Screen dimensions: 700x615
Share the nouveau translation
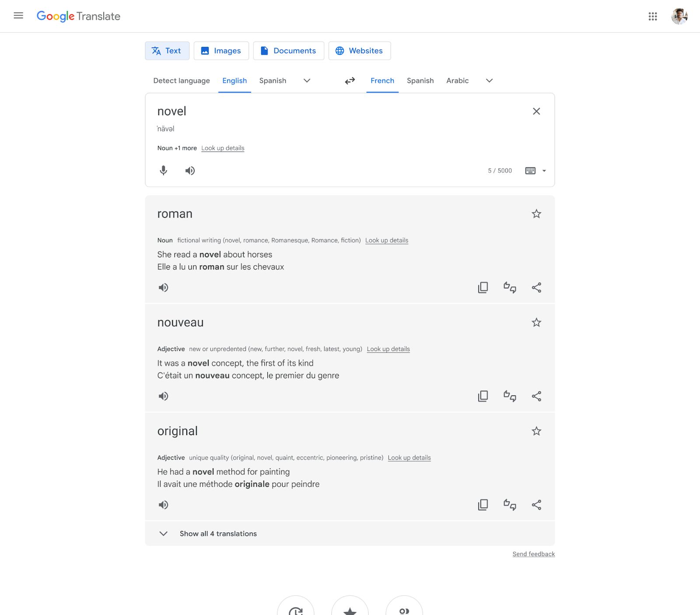536,396
